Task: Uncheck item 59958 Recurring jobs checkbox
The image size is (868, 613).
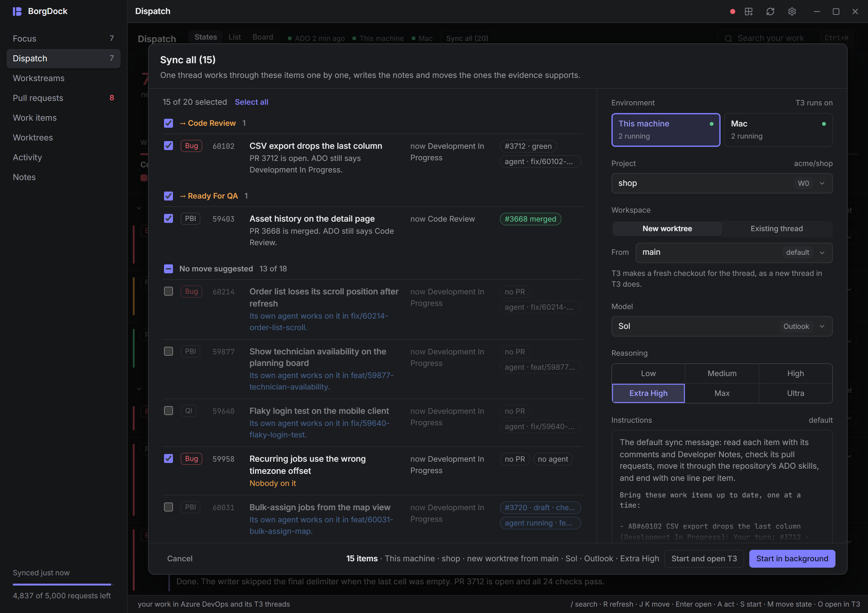Action: pos(168,459)
